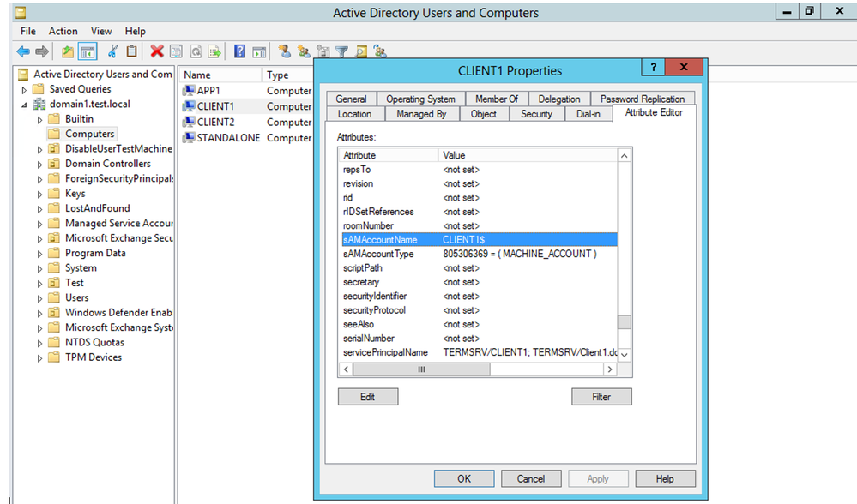The width and height of the screenshot is (857, 504).
Task: Open the Help icon on the toolbar
Action: pos(239,51)
